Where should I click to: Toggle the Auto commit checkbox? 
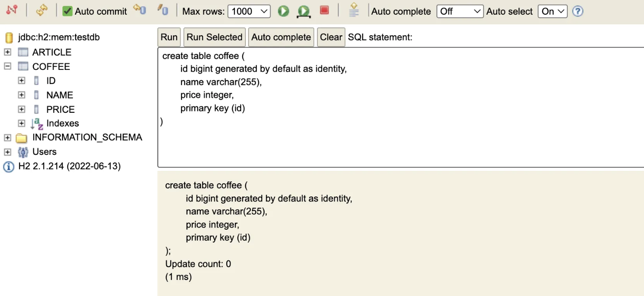[68, 11]
